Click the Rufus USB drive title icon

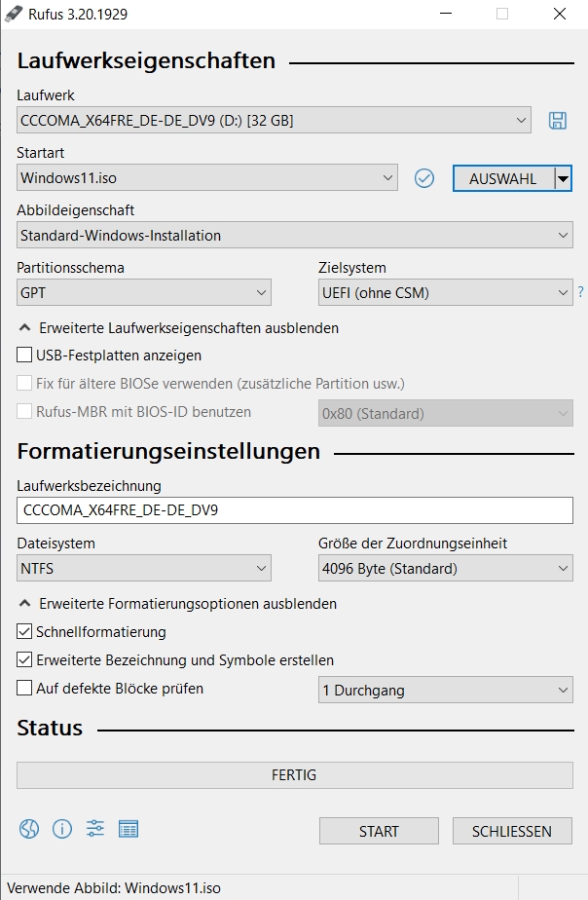click(x=13, y=14)
